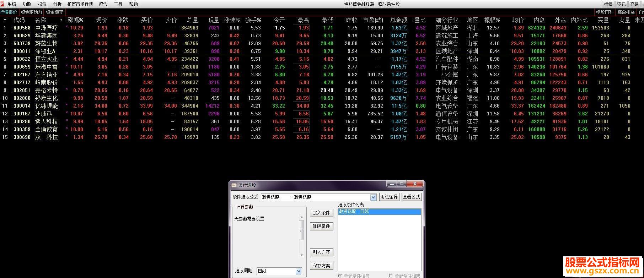Sort by the 现价 column header
The width and height of the screenshot is (644, 278).
click(101, 20)
